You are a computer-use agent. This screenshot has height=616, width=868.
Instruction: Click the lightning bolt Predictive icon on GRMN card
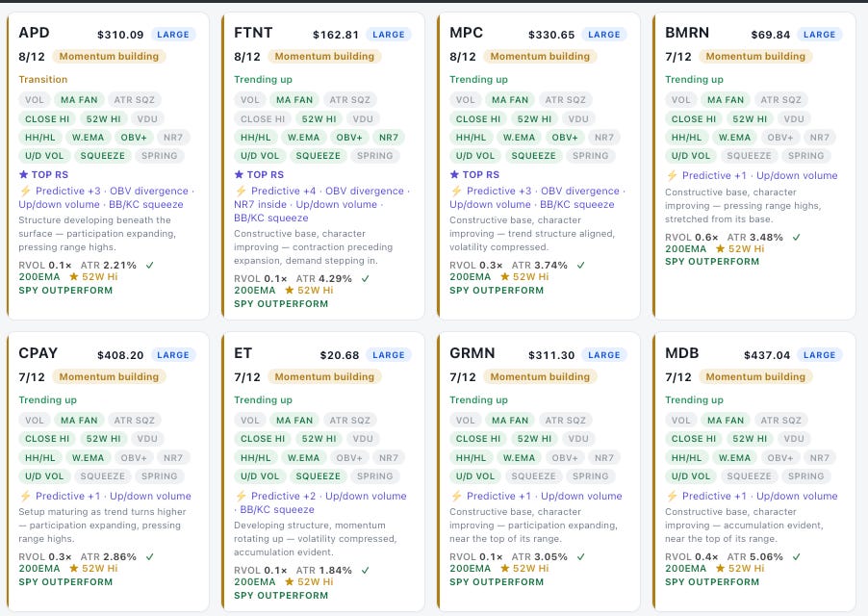(456, 496)
